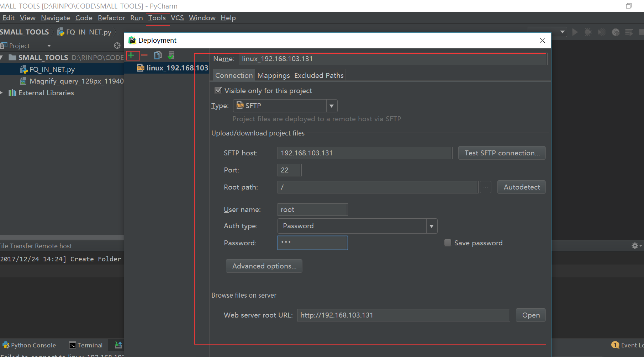Click the red minus remove server icon
Screen dimensions: 644x357
(144, 55)
